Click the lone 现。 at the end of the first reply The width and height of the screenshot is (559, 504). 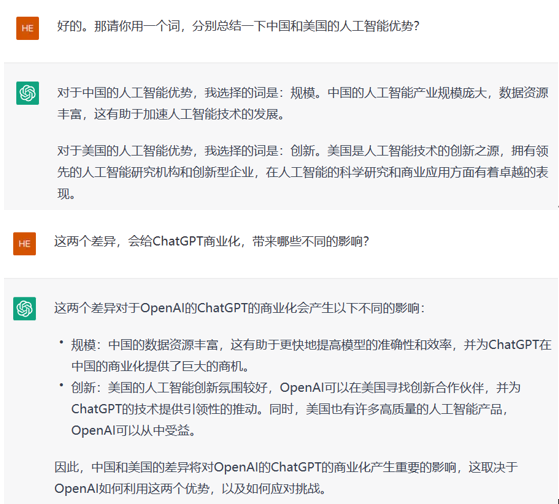[66, 194]
